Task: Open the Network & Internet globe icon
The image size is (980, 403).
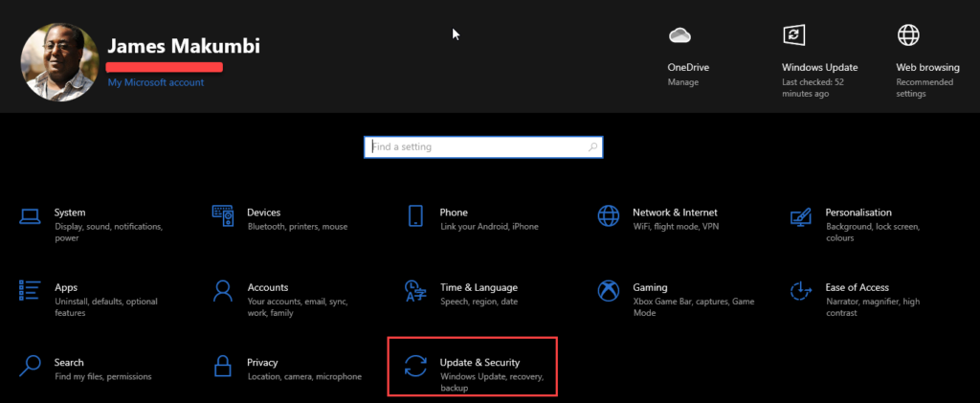Action: click(608, 215)
